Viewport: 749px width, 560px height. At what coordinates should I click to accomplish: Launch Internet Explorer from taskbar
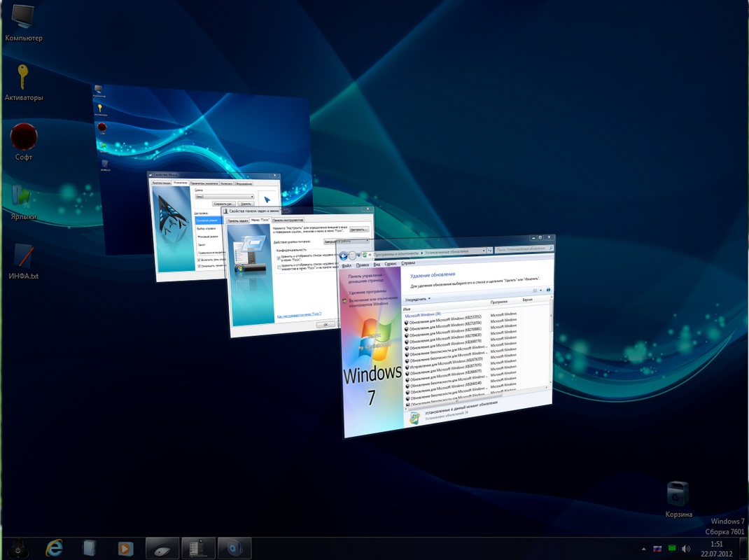coord(54,548)
